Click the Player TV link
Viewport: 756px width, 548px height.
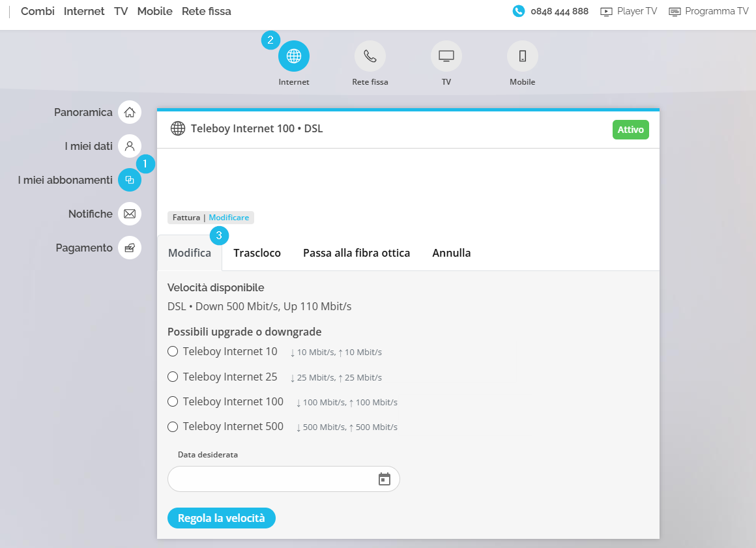[637, 11]
